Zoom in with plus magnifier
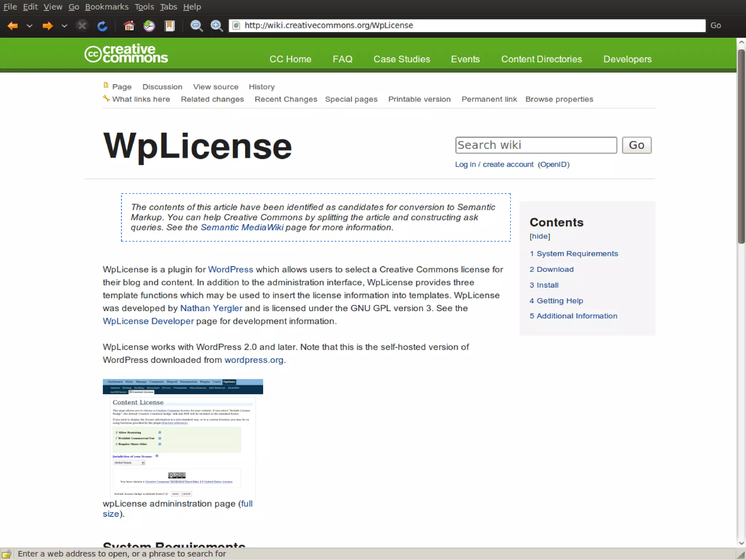The image size is (746, 560). tap(217, 26)
